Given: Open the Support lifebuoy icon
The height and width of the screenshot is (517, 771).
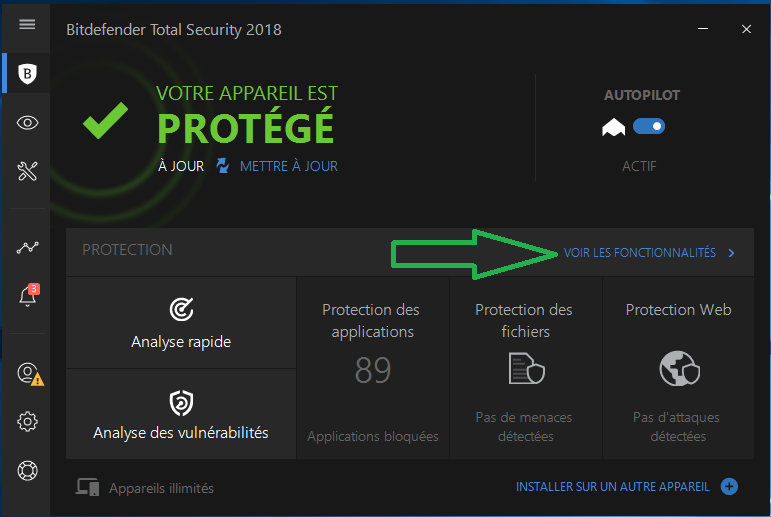Looking at the screenshot, I should [x=28, y=471].
